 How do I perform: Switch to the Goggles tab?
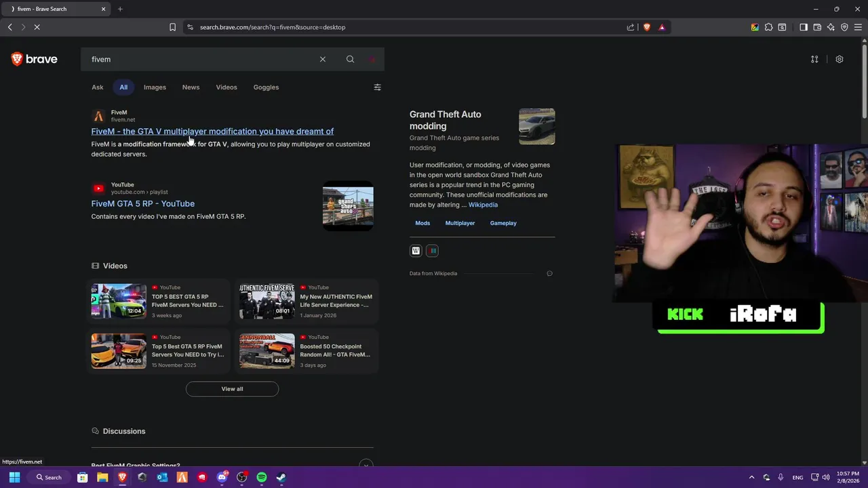266,87
